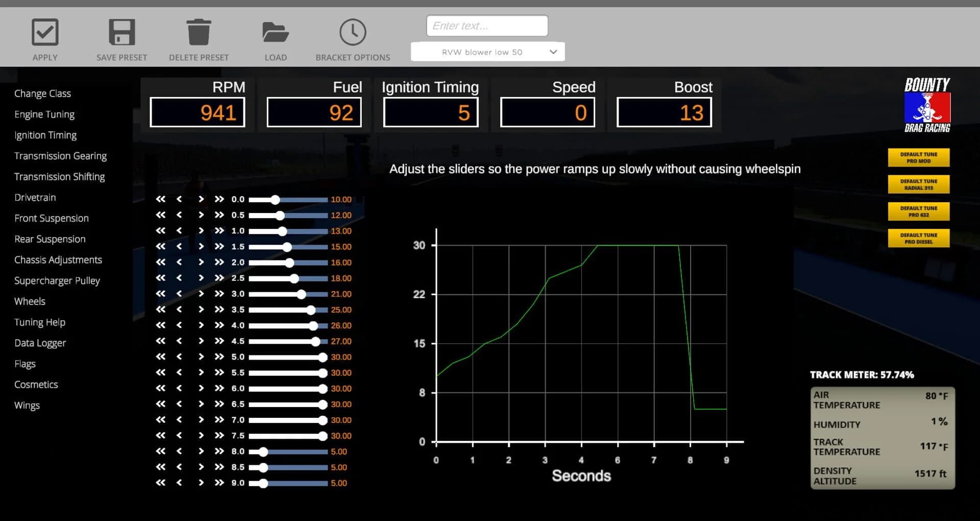Open the Load folder icon

[x=276, y=32]
